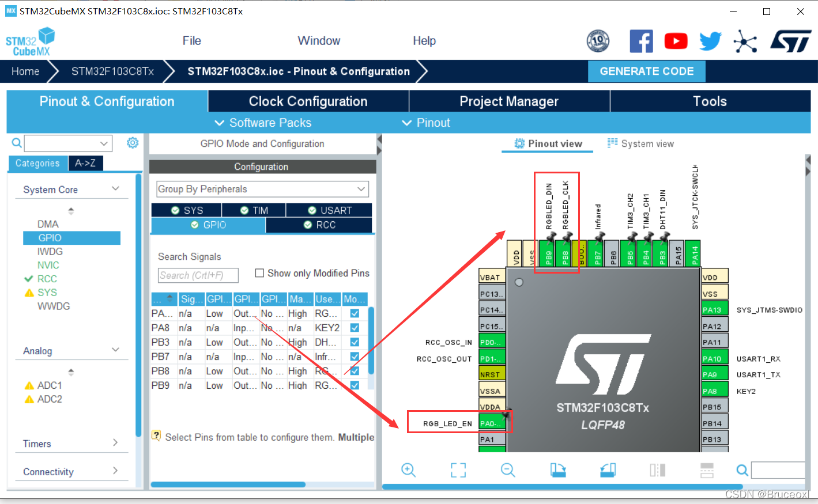This screenshot has width=818, height=504.
Task: Click pin PA13 on the chip
Action: click(715, 309)
